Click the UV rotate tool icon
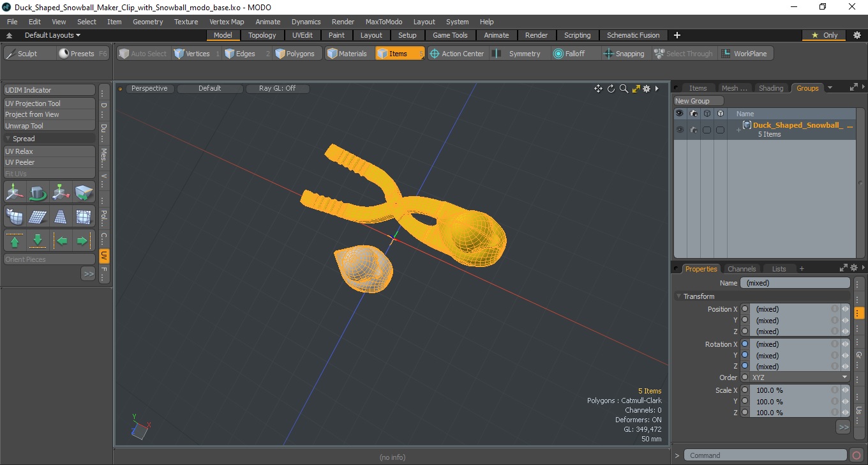Viewport: 868px width, 465px height. [x=38, y=192]
